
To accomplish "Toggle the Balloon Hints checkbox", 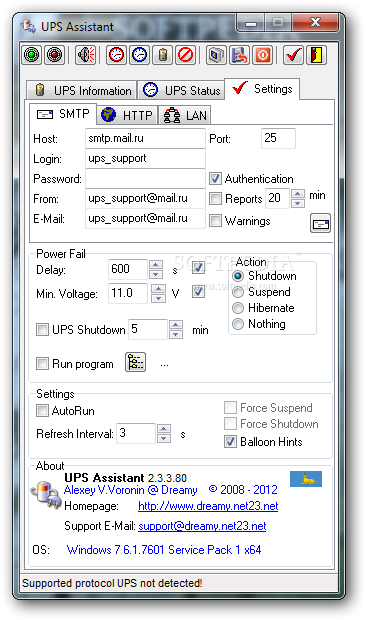I will pos(230,441).
